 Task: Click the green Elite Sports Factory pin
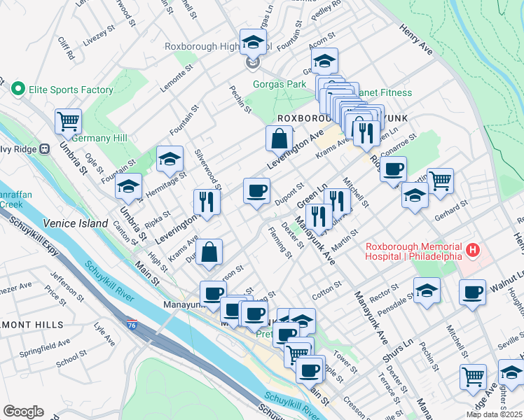coord(18,89)
